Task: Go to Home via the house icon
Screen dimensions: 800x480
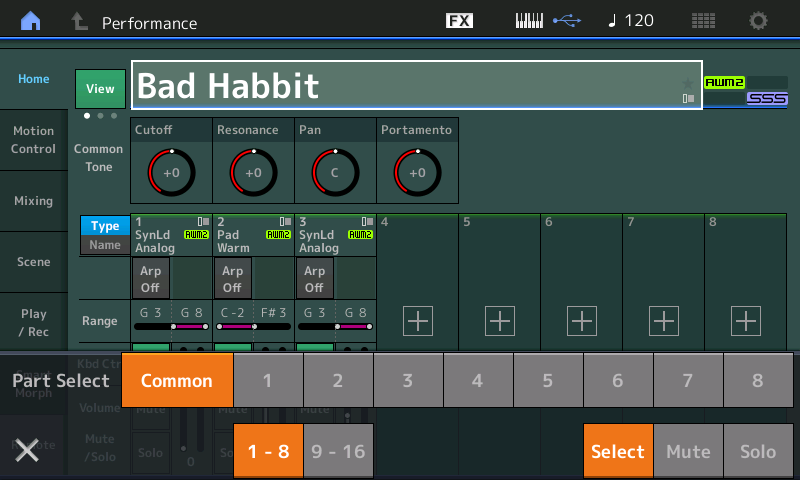Action: coord(32,21)
